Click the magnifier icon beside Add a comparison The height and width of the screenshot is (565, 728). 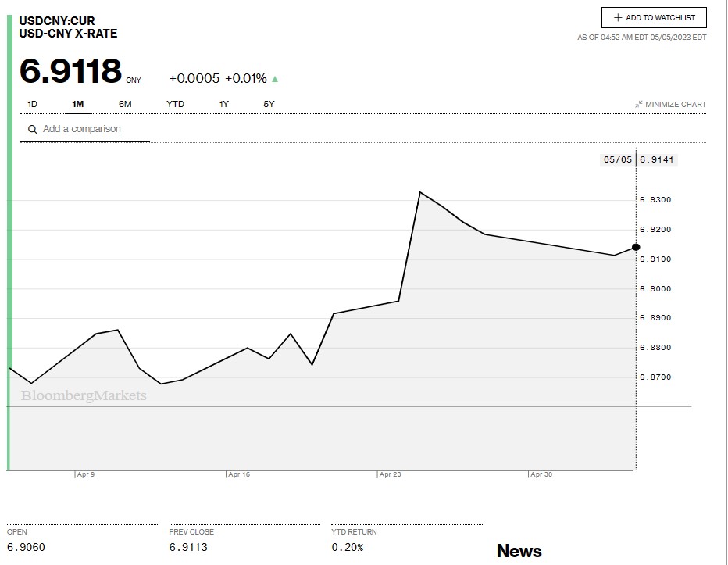33,130
